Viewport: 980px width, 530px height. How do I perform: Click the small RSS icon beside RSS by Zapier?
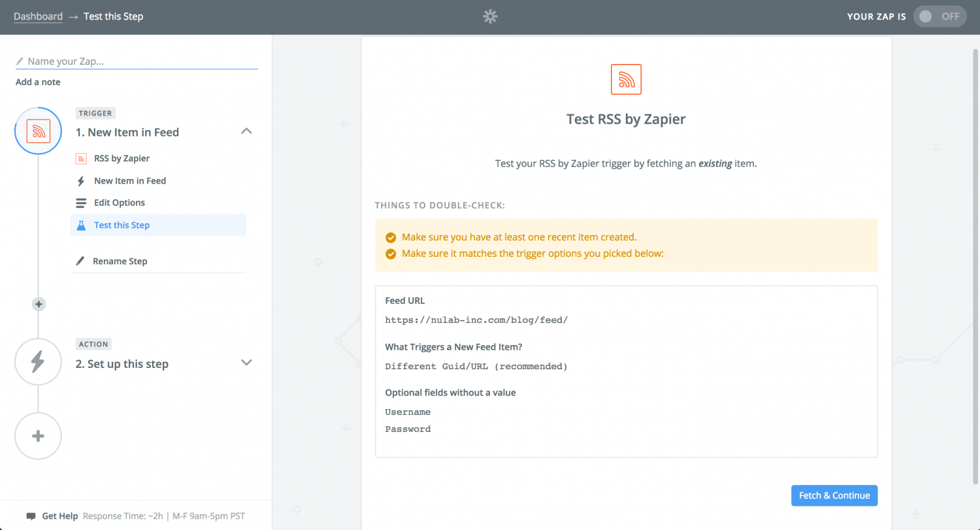pyautogui.click(x=81, y=158)
